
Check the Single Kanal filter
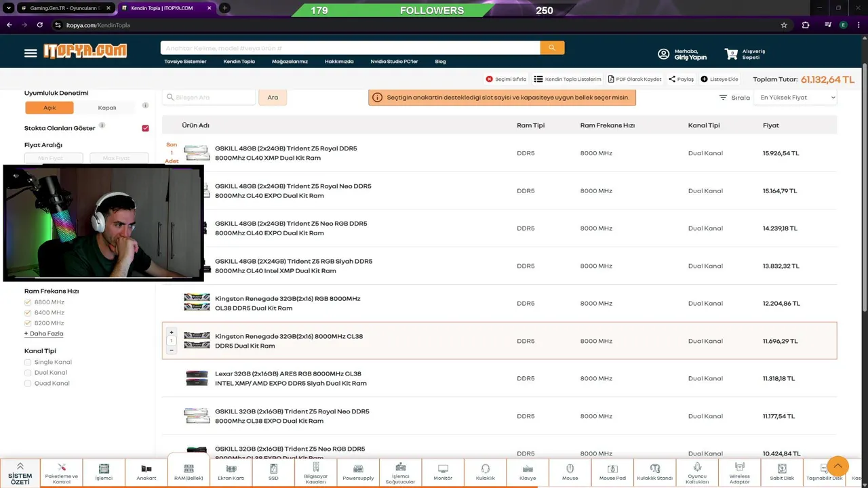(x=28, y=362)
